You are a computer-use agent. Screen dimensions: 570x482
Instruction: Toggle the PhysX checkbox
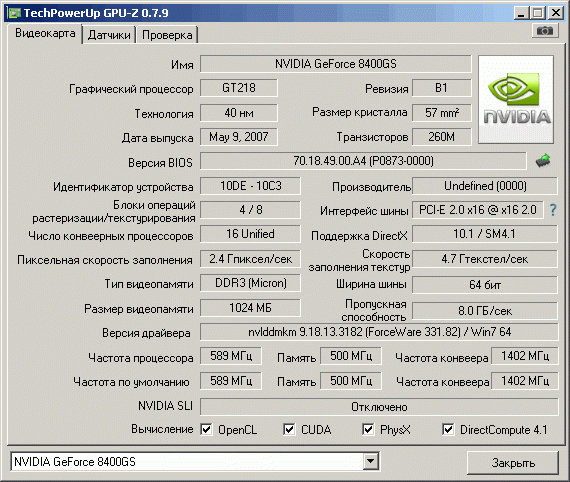[368, 430]
